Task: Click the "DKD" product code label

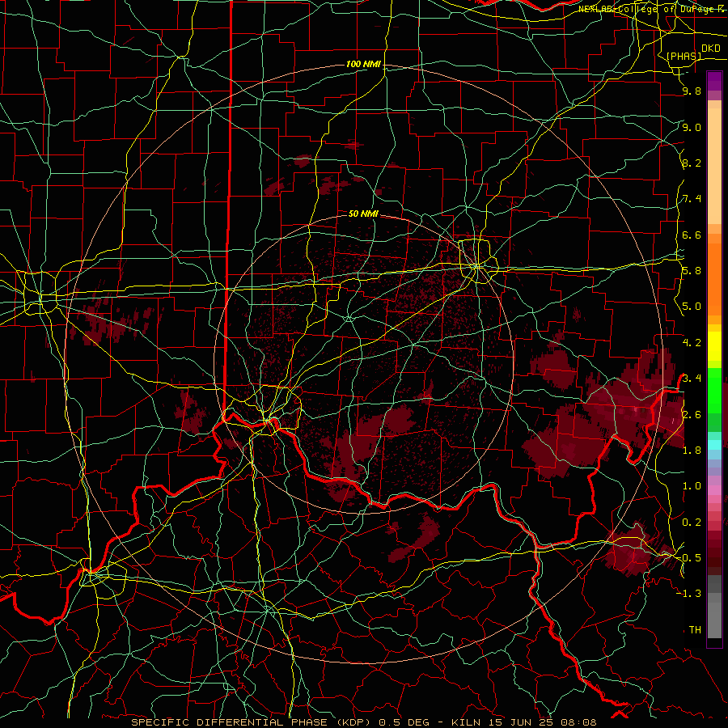Action: coord(710,49)
